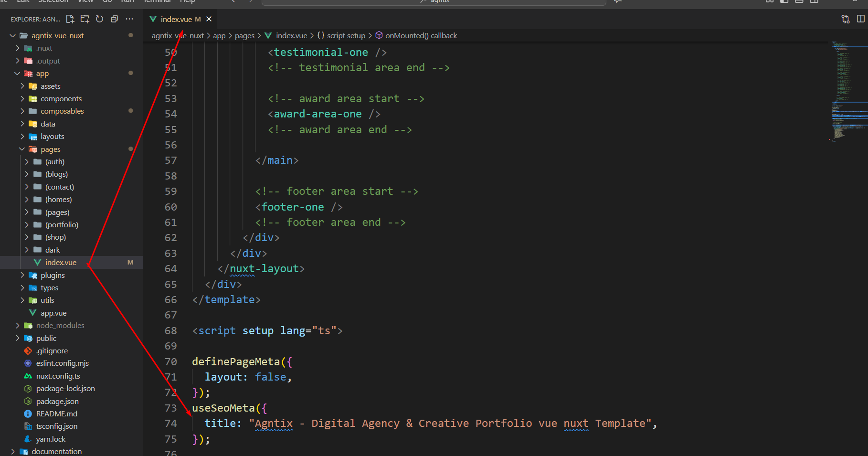Open nuxt.config.ts from the file tree
Image resolution: width=868 pixels, height=456 pixels.
[58, 376]
